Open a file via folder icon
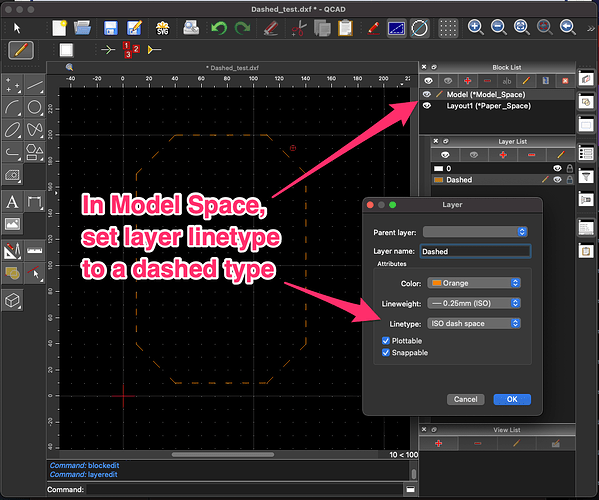Viewport: 599px width, 500px height. pyautogui.click(x=82, y=28)
